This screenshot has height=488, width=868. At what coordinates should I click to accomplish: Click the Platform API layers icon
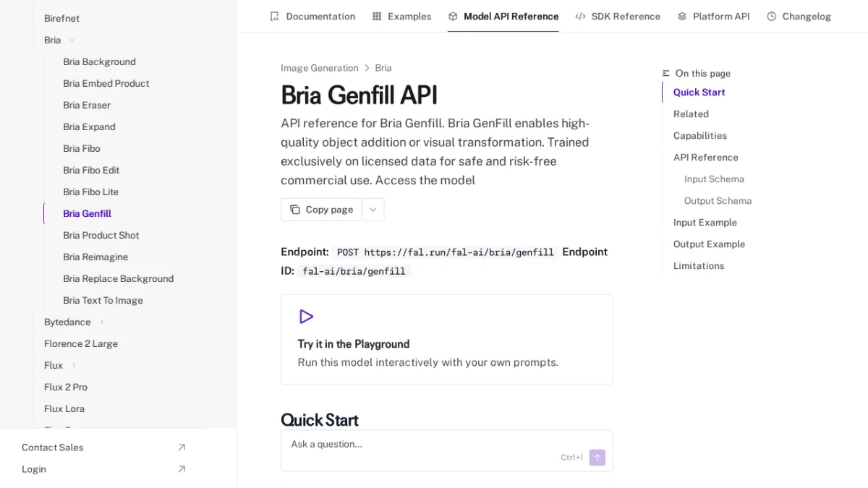682,16
